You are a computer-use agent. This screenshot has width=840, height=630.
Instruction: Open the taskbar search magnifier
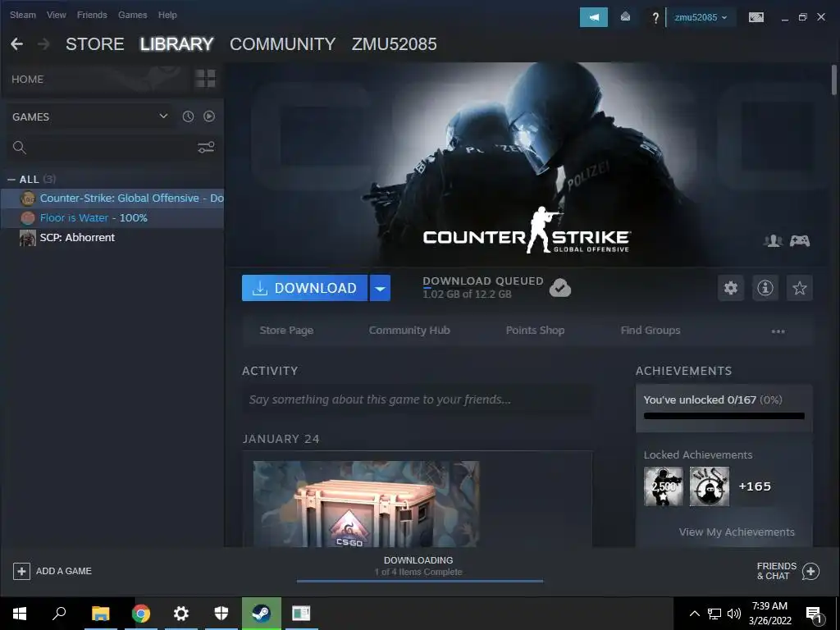(59, 613)
